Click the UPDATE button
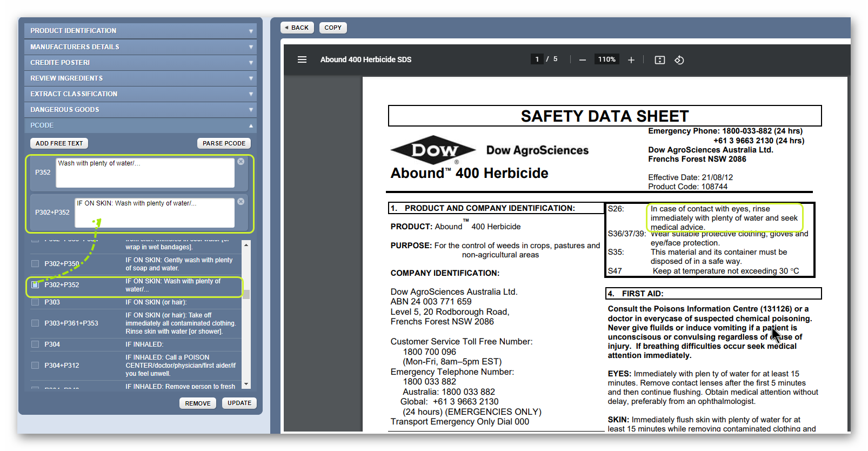This screenshot has height=451, width=868. click(239, 403)
